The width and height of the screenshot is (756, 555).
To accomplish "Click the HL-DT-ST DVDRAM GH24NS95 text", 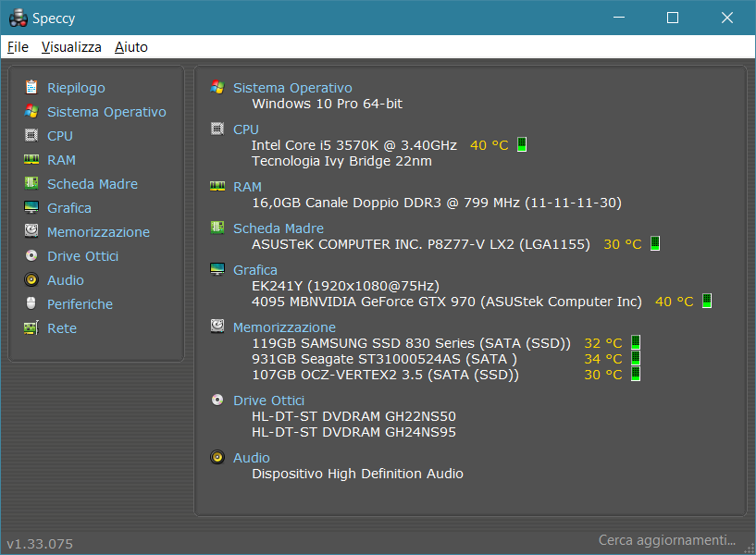I will pyautogui.click(x=353, y=432).
